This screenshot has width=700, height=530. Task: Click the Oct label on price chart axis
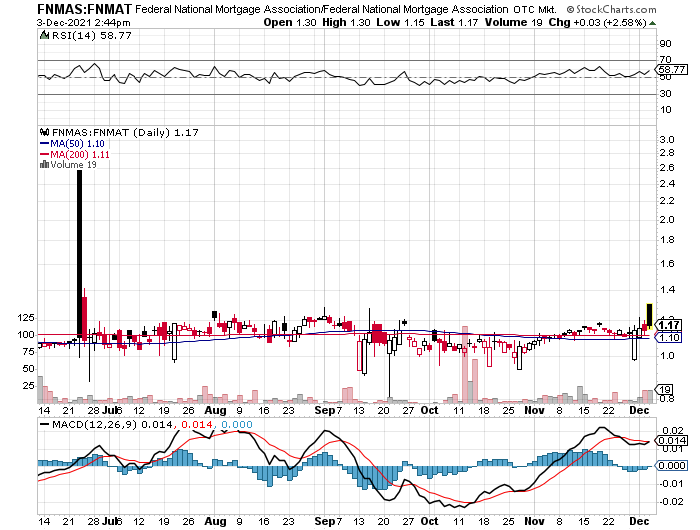pyautogui.click(x=429, y=410)
